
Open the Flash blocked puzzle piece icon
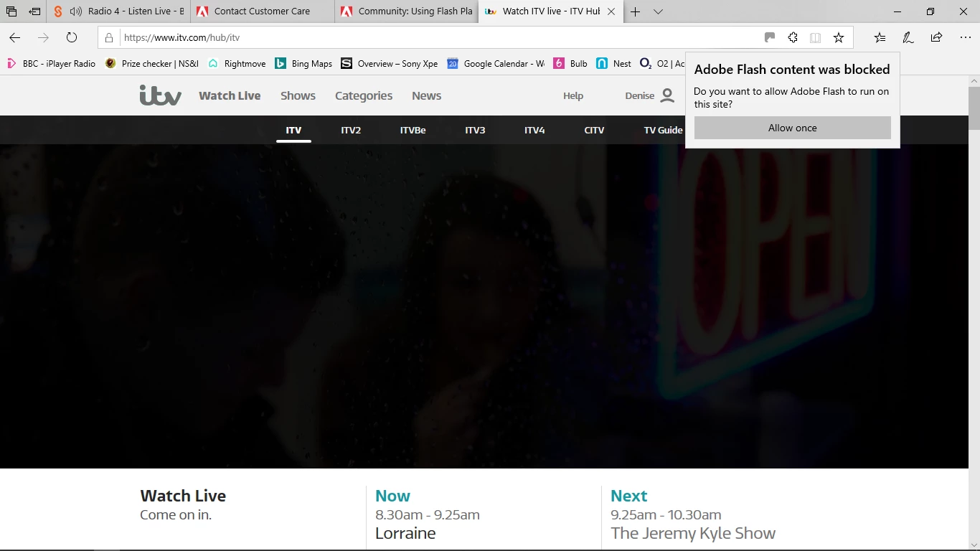pos(793,37)
